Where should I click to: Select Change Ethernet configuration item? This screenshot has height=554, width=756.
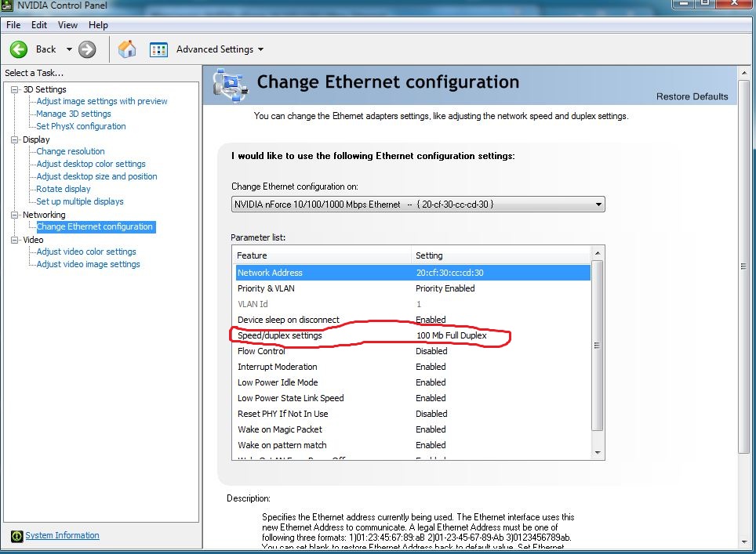click(95, 226)
